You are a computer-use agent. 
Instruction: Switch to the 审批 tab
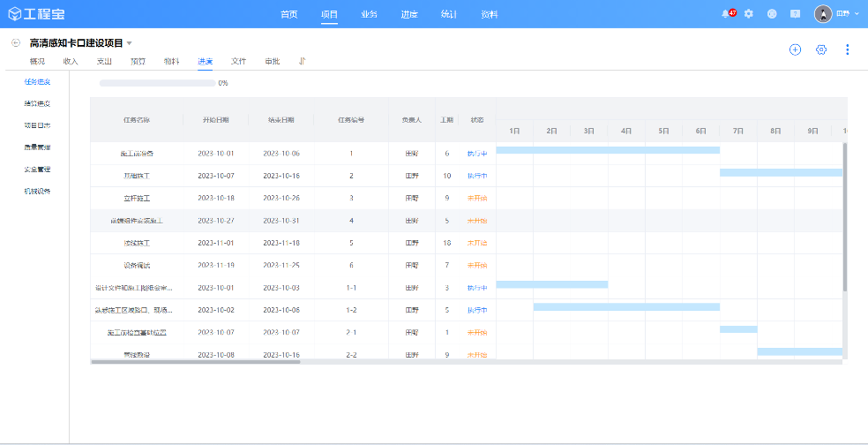coord(273,61)
